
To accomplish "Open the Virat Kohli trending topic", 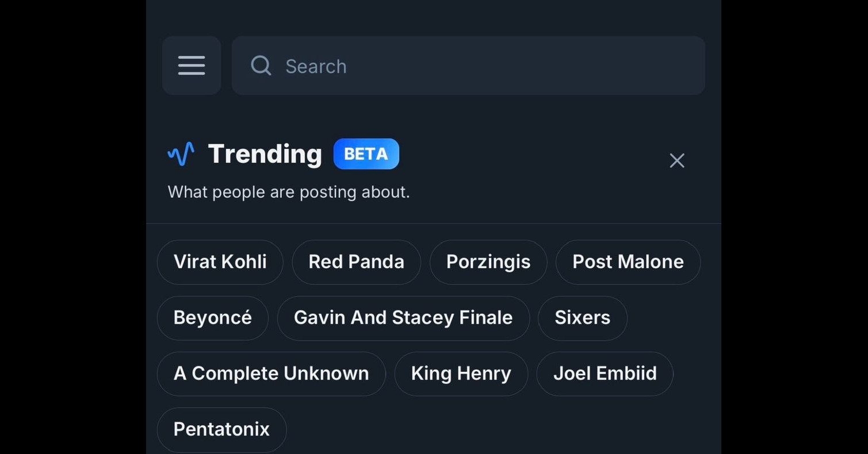I will (x=220, y=262).
